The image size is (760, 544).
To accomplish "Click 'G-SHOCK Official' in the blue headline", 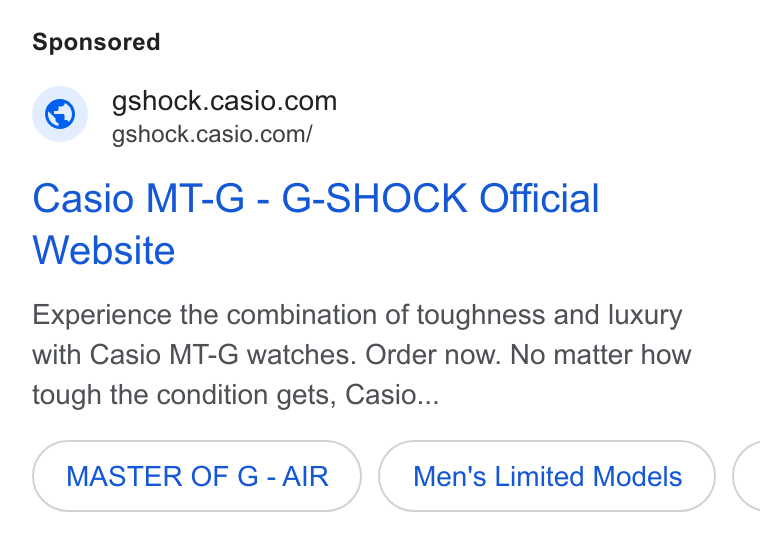I will tap(441, 198).
